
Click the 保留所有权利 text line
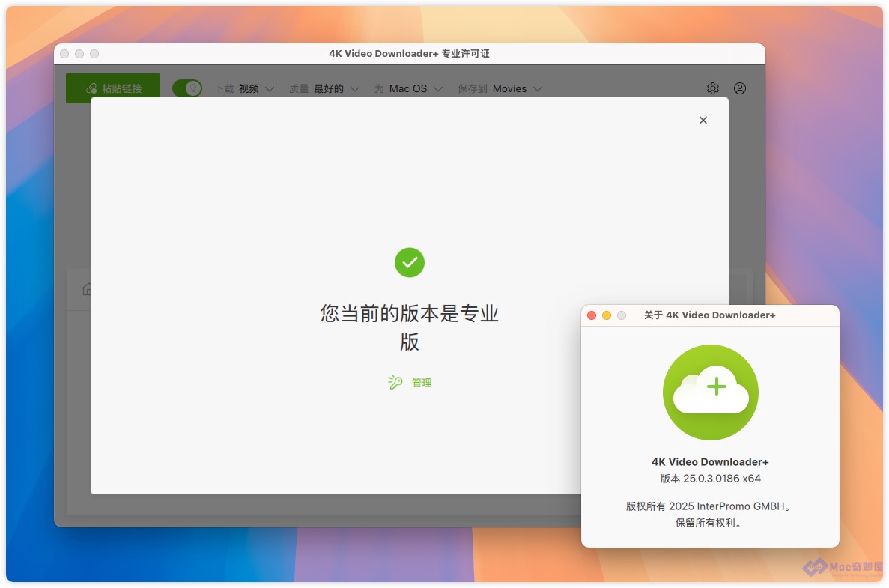point(709,523)
